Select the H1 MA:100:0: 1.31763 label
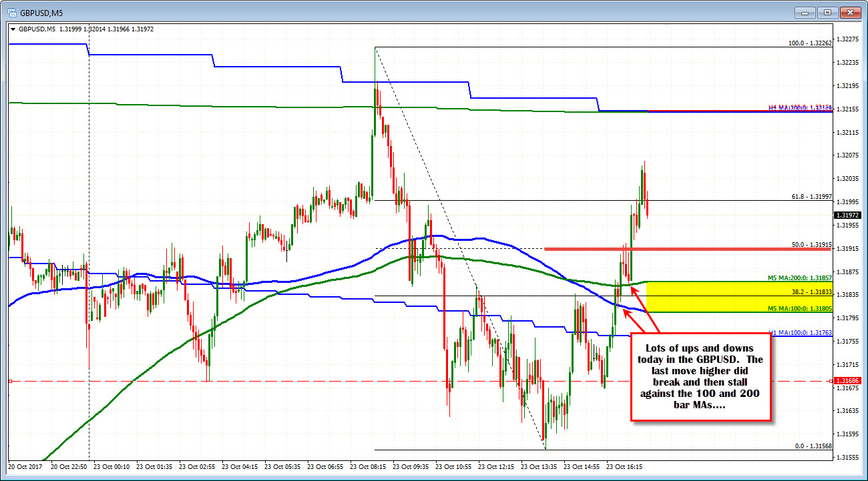The width and height of the screenshot is (868, 481). tap(799, 332)
